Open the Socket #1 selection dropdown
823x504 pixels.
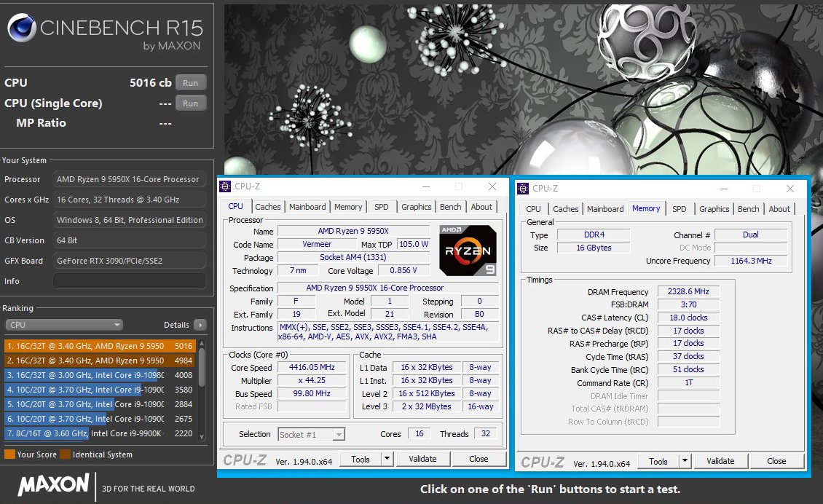(311, 434)
